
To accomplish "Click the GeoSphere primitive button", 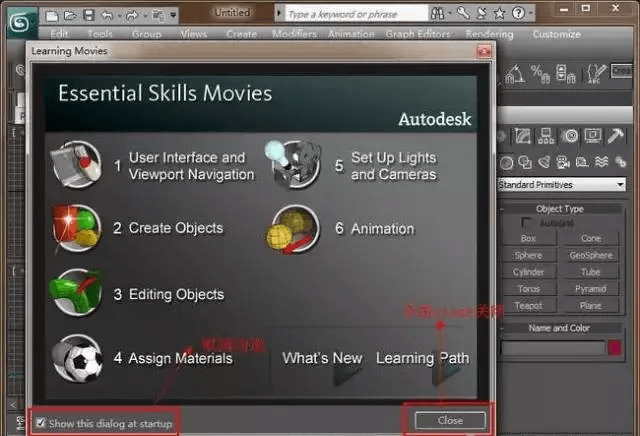I will (591, 255).
